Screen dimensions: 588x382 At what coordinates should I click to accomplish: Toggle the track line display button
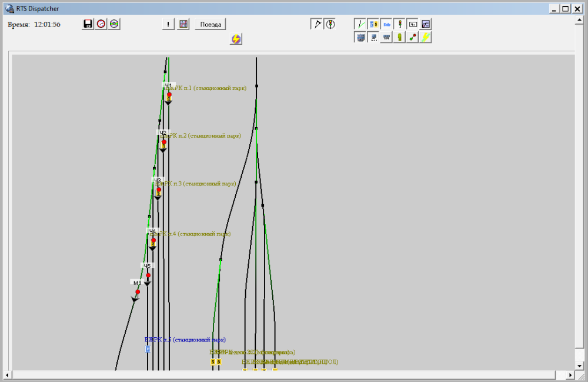click(360, 24)
